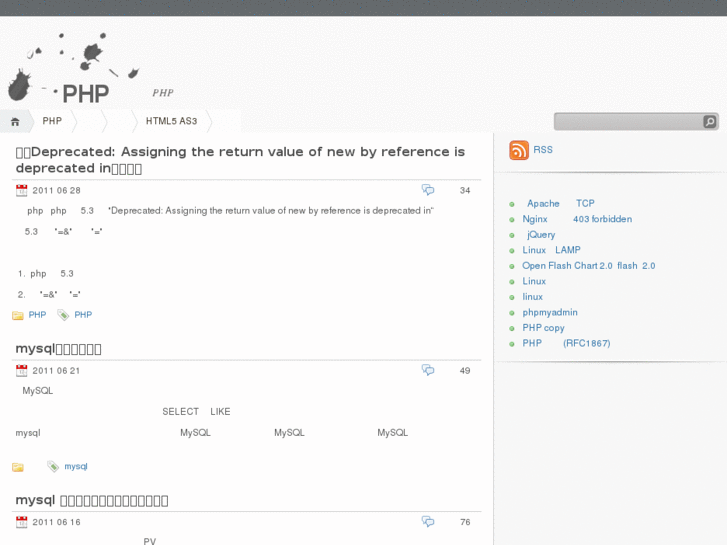Open the HTML5 AS3 navigation item
Image resolution: width=727 pixels, height=545 pixels.
(x=171, y=121)
